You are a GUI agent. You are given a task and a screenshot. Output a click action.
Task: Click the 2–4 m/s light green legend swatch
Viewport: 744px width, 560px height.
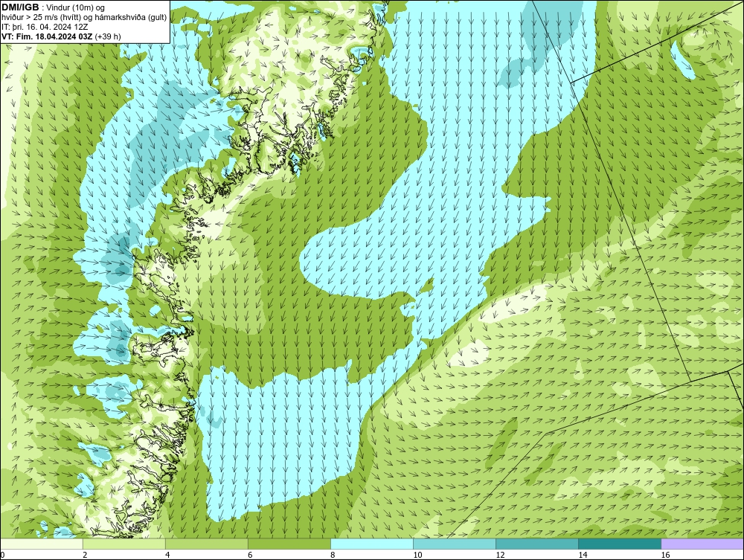(124, 544)
